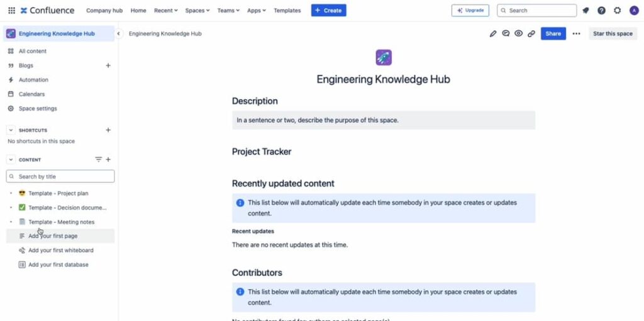
Task: Click the Upgrade button
Action: [x=470, y=11]
